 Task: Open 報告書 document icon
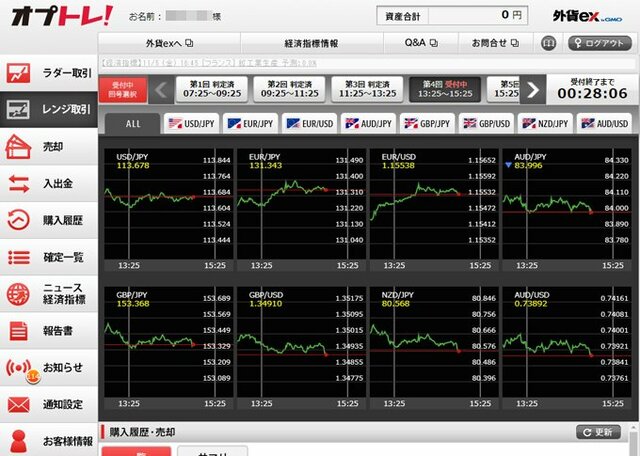18,331
